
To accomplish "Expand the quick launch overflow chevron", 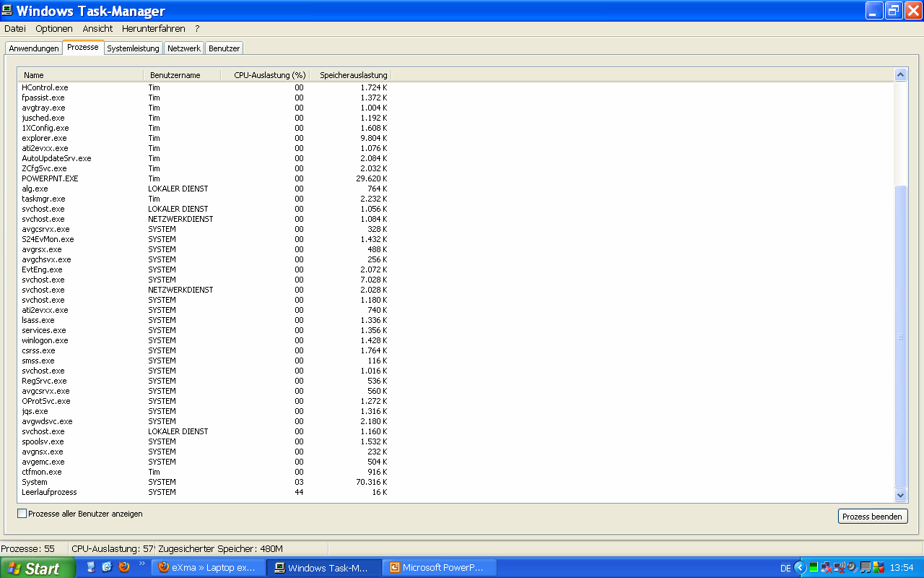I will tap(141, 564).
